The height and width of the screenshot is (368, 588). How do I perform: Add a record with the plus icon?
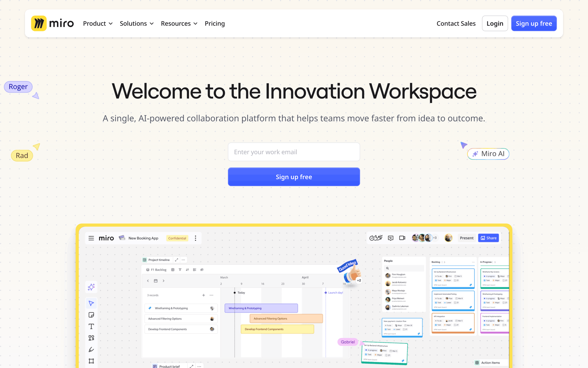pyautogui.click(x=203, y=295)
